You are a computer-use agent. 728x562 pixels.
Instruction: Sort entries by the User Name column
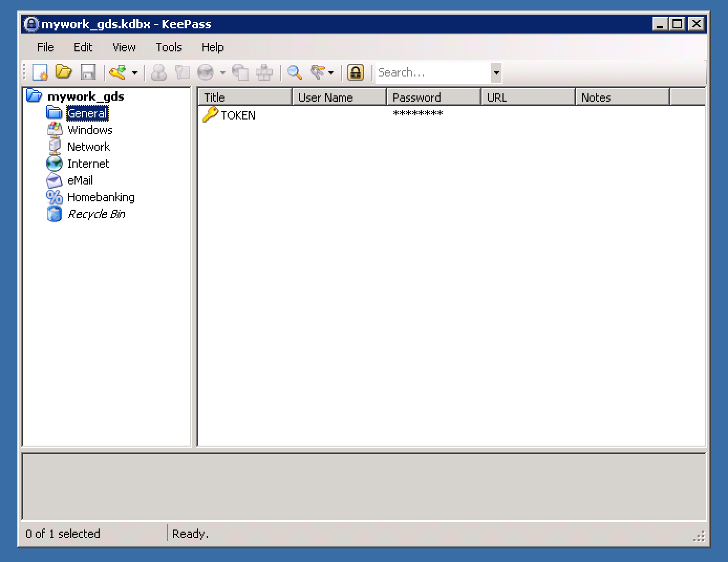(x=339, y=97)
